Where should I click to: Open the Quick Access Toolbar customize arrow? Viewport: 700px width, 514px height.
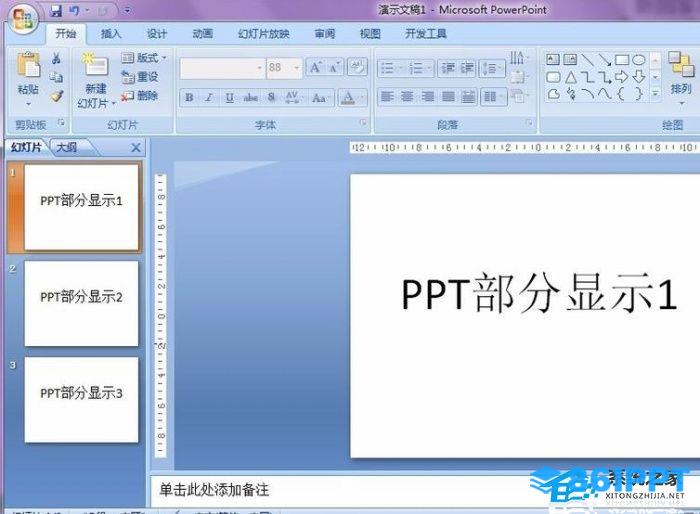point(127,10)
